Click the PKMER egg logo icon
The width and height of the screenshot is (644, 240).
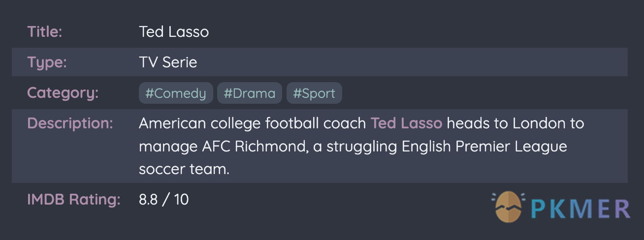509,207
